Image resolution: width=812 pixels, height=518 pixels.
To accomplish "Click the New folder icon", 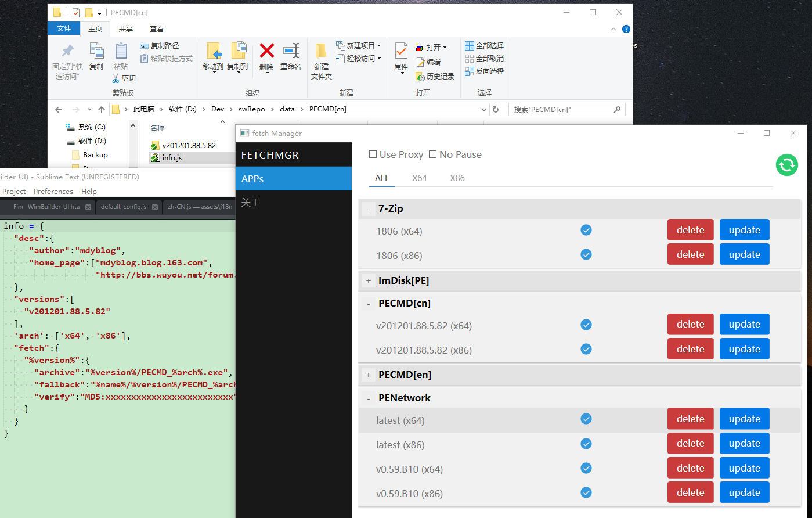I will [x=321, y=51].
